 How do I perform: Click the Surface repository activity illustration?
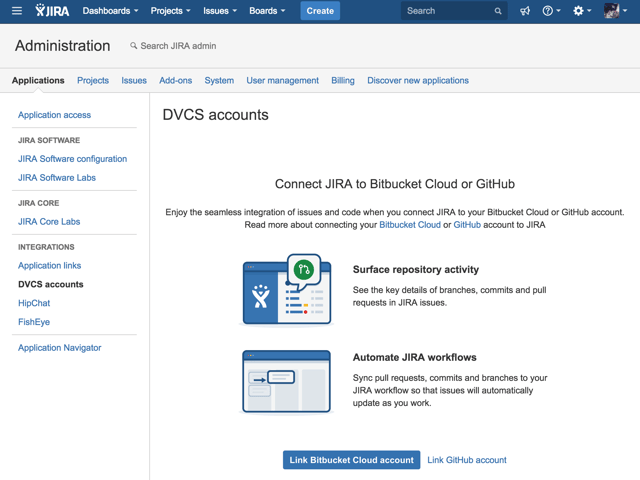287,290
